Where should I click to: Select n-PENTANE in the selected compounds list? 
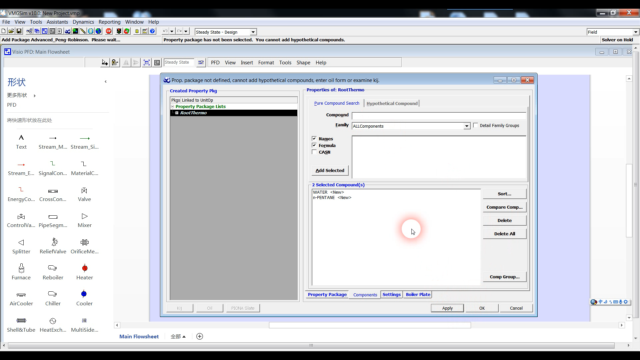point(332,198)
